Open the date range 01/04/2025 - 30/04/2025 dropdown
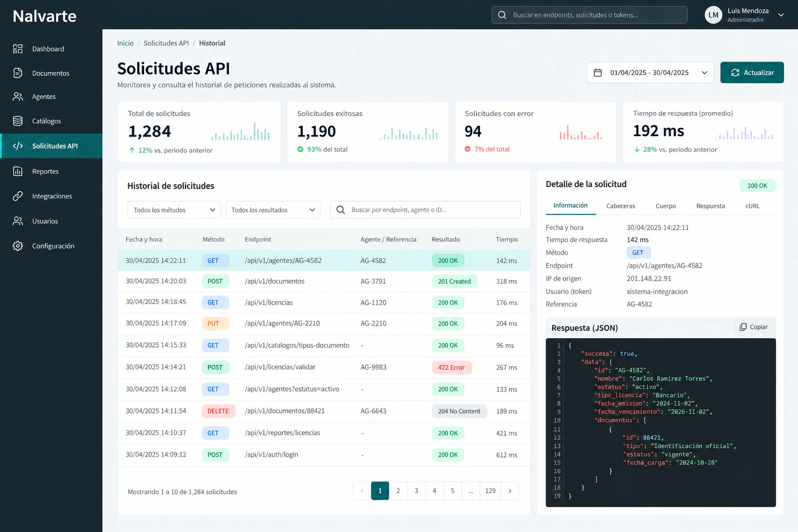Screen dimensions: 798x532 (x=650, y=73)
